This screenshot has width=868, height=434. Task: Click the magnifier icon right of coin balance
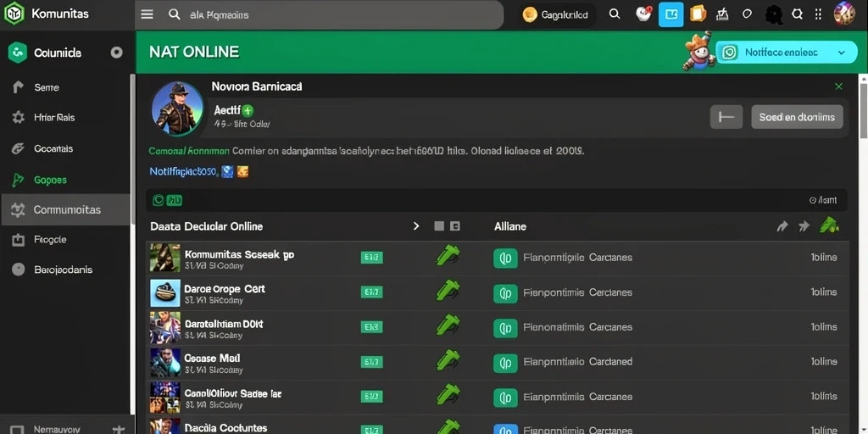tap(615, 14)
